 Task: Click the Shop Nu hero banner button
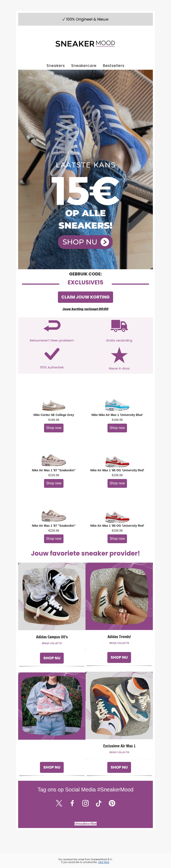coord(85,242)
